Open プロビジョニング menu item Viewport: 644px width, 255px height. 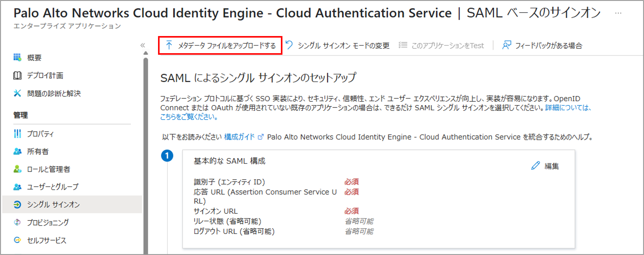tap(48, 222)
